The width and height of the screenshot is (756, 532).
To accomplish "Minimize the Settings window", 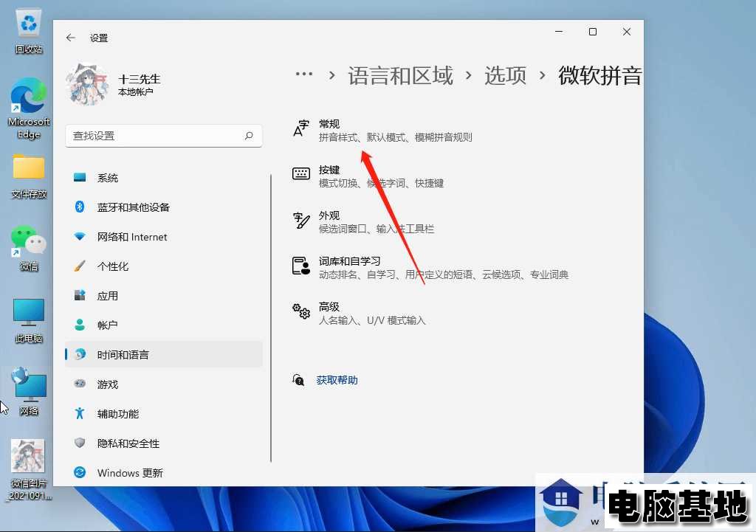I will pos(559,31).
